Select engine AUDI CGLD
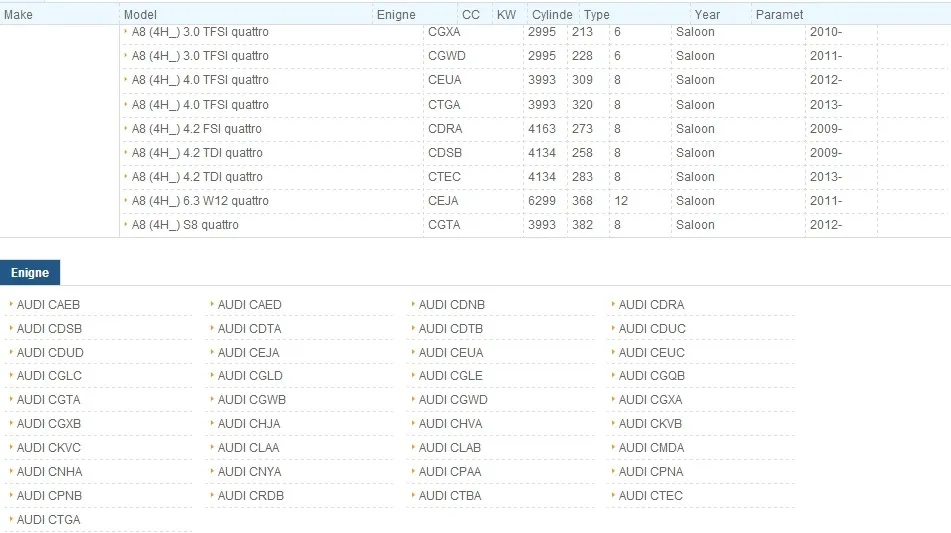Screen dimensions: 951x533 pyautogui.click(x=250, y=376)
